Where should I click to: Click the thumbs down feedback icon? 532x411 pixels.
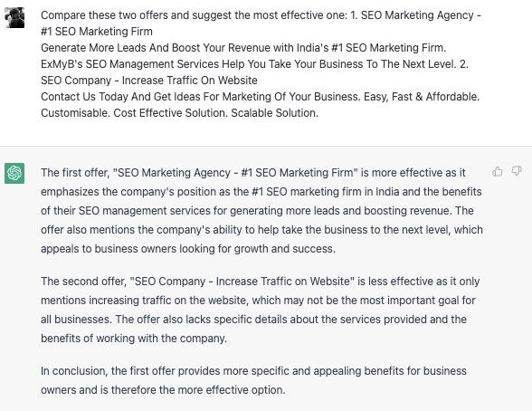517,171
